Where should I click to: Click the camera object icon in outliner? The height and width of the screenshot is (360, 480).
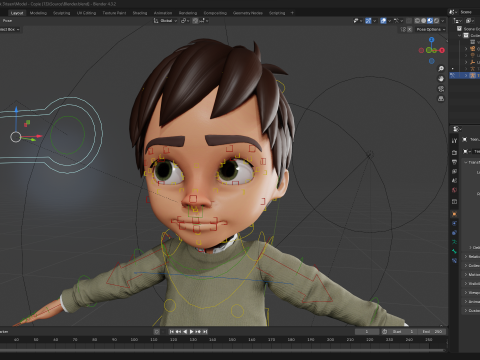coord(473,49)
